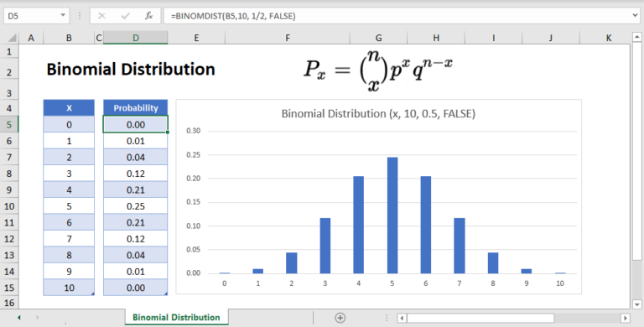Image resolution: width=644 pixels, height=327 pixels.
Task: Add a new sheet with plus icon
Action: 340,318
